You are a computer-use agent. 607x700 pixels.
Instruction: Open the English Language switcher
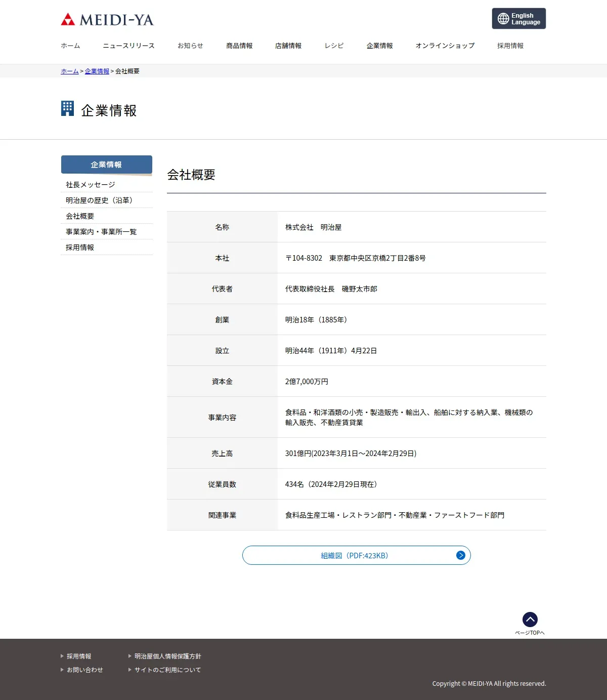coord(519,19)
